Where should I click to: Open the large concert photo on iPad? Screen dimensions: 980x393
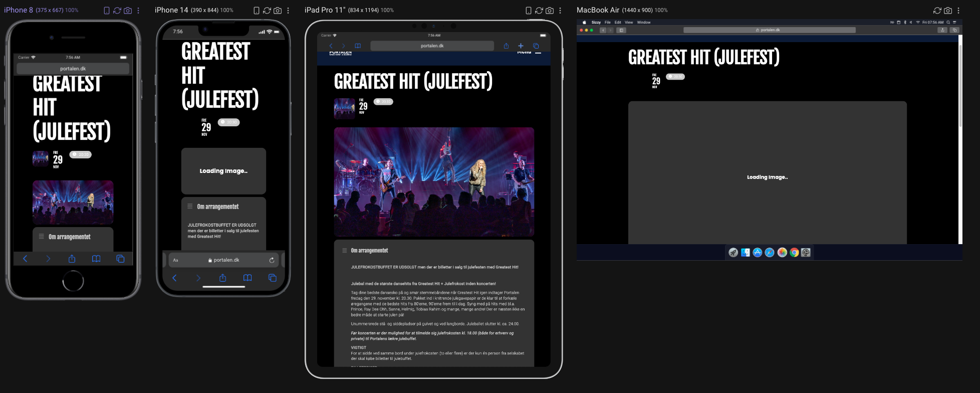tap(434, 181)
